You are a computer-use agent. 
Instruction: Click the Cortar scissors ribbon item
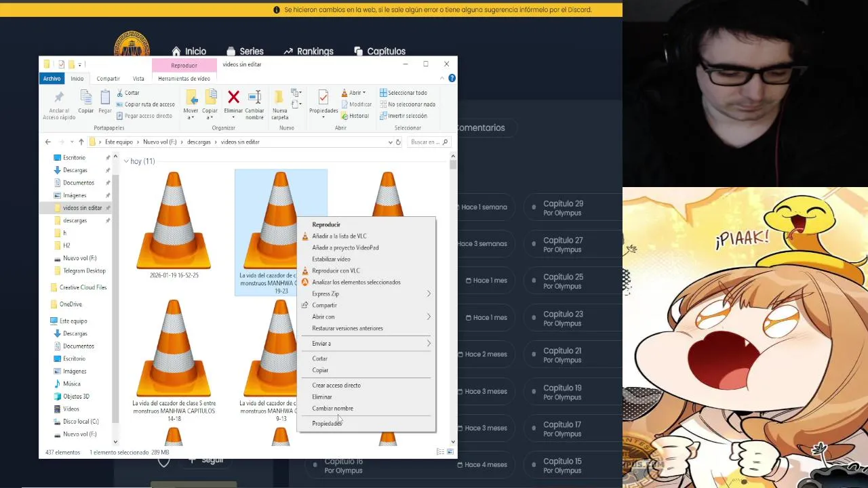[127, 93]
